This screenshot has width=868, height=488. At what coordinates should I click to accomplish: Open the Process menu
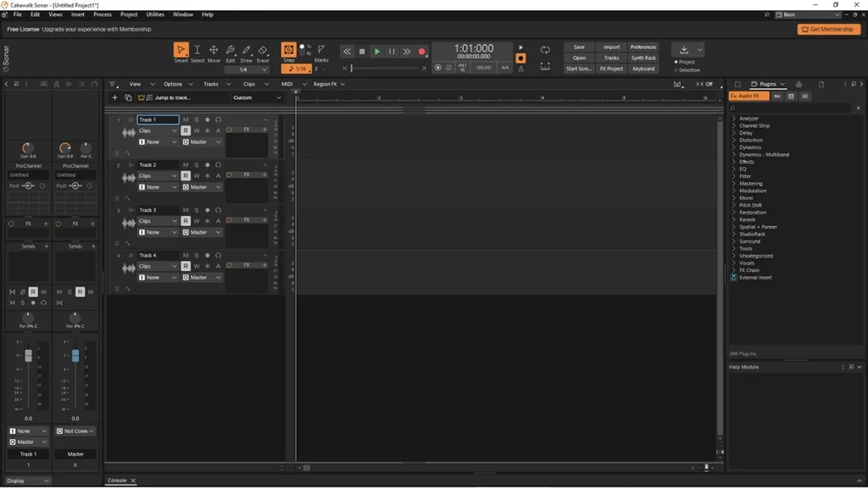click(x=102, y=14)
